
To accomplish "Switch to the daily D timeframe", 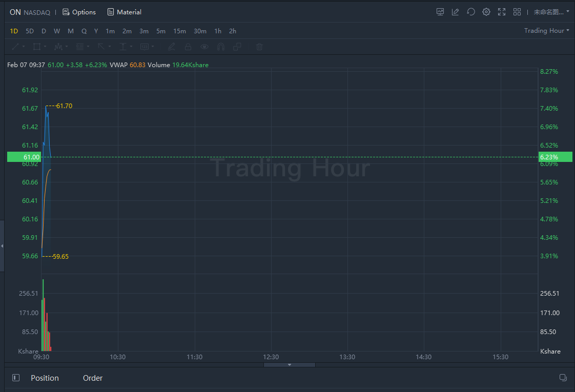I will [x=44, y=31].
